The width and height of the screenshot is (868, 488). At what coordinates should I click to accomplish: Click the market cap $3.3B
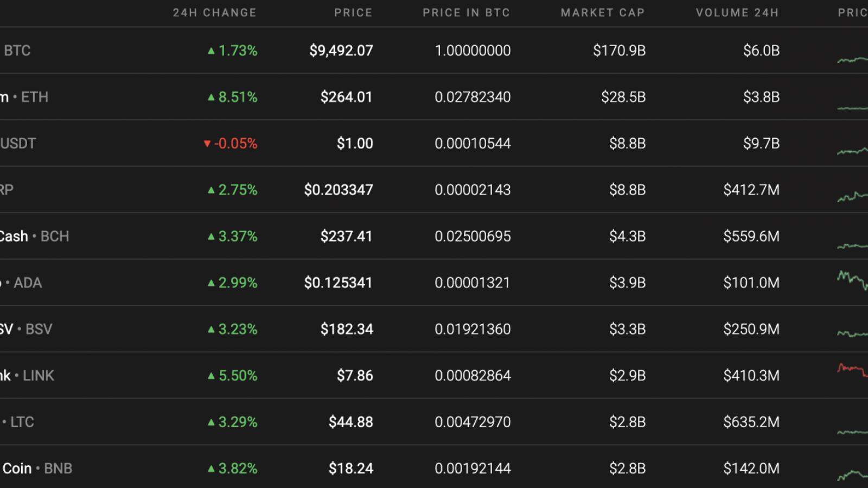(x=627, y=329)
